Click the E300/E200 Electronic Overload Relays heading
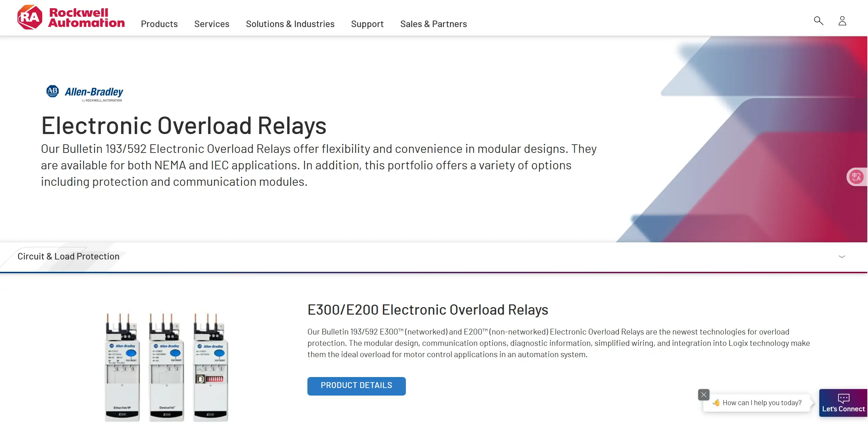Viewport: 868px width, 424px height. (x=427, y=310)
